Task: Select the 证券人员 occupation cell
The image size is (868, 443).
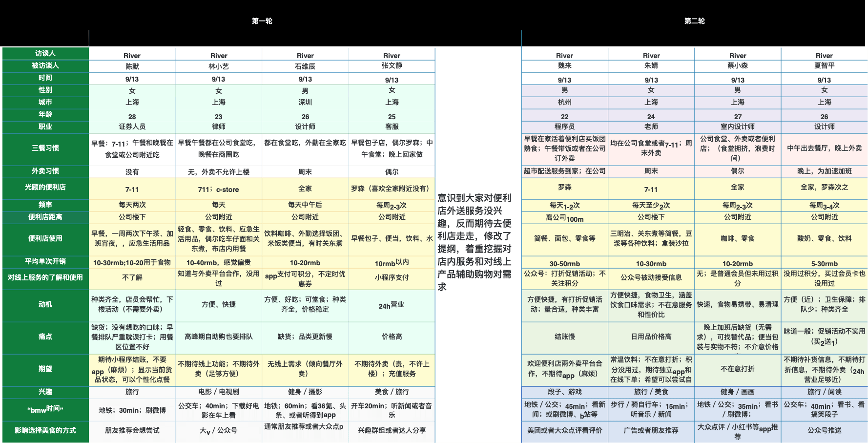Action: (132, 127)
